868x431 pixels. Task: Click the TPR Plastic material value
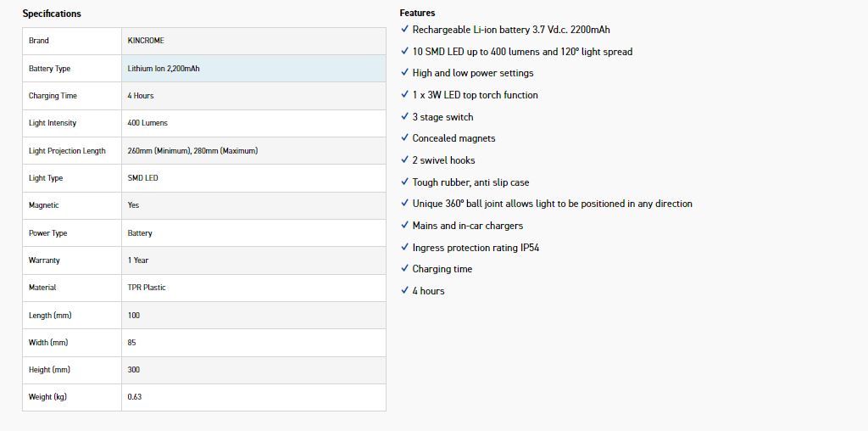[x=147, y=288]
